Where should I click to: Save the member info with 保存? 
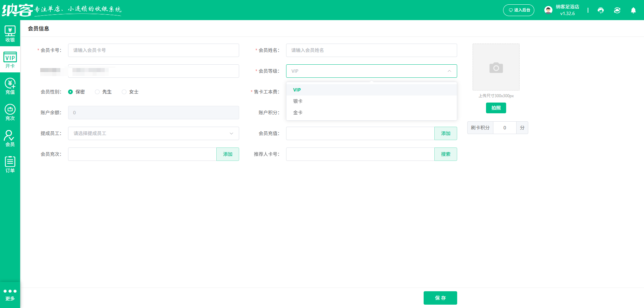click(440, 298)
